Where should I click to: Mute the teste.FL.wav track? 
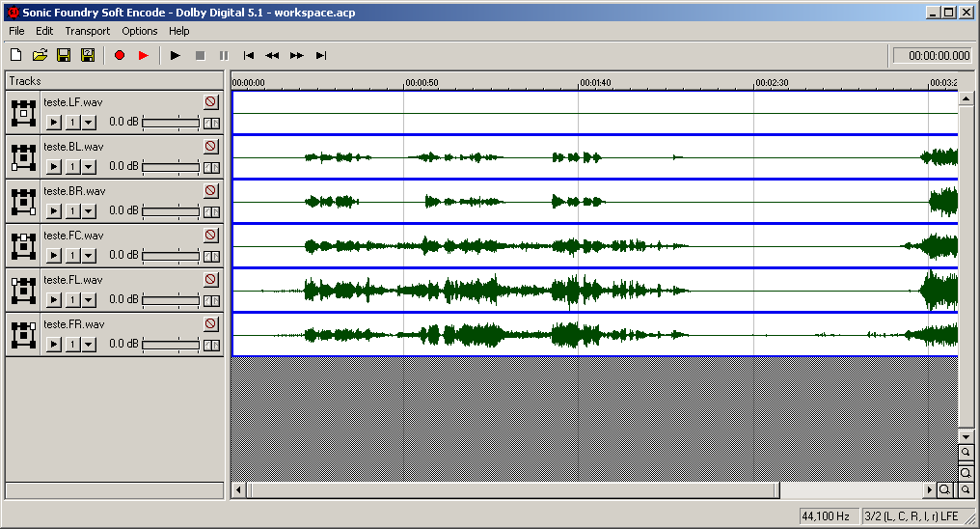click(210, 280)
